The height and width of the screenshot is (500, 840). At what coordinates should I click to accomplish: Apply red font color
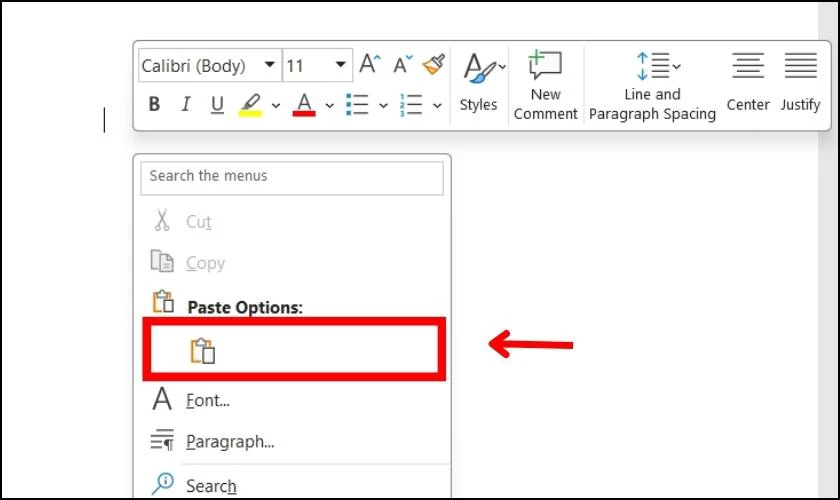304,105
